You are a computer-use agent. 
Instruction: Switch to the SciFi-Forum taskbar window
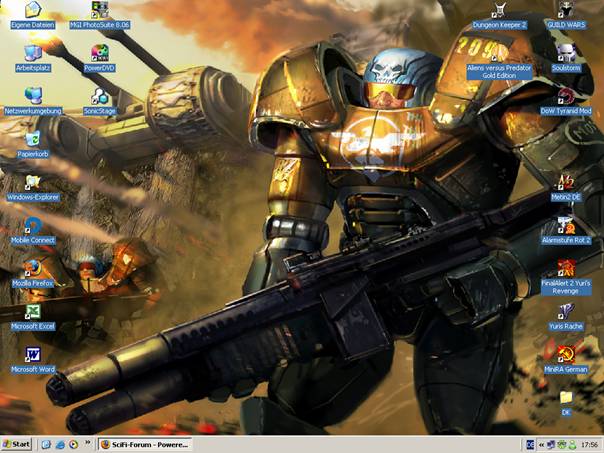tap(145, 443)
